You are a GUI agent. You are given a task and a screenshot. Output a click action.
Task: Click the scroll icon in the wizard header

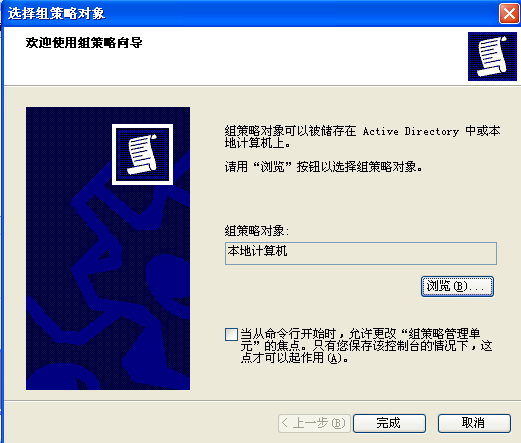pyautogui.click(x=492, y=56)
